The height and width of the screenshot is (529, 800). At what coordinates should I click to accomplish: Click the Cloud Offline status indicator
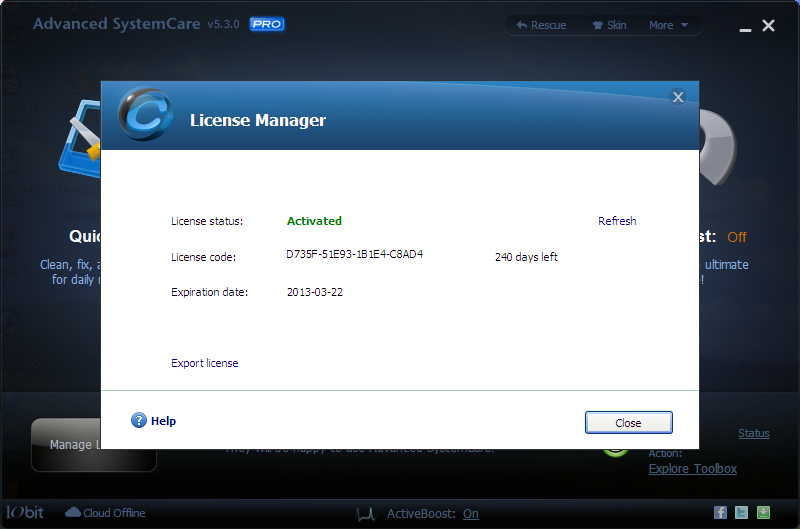click(x=105, y=513)
